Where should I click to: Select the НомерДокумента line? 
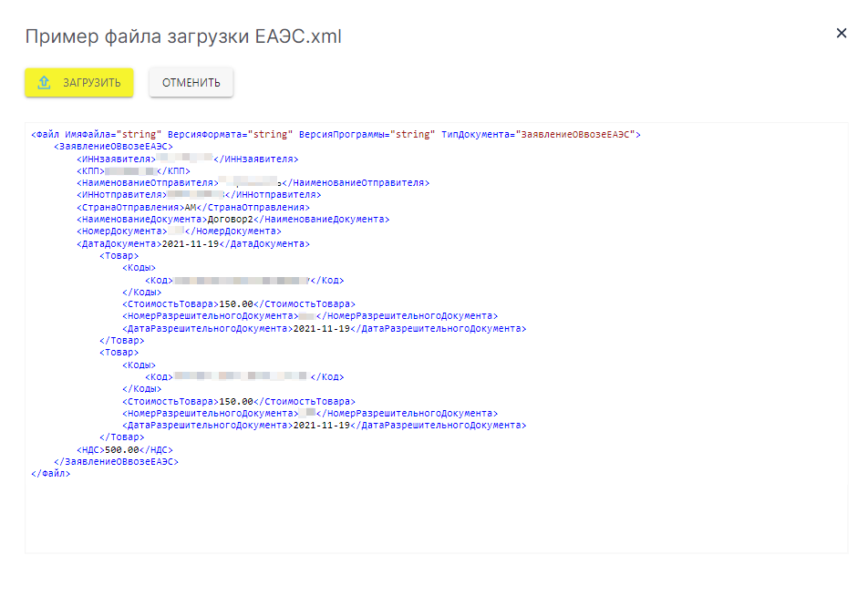pos(179,231)
